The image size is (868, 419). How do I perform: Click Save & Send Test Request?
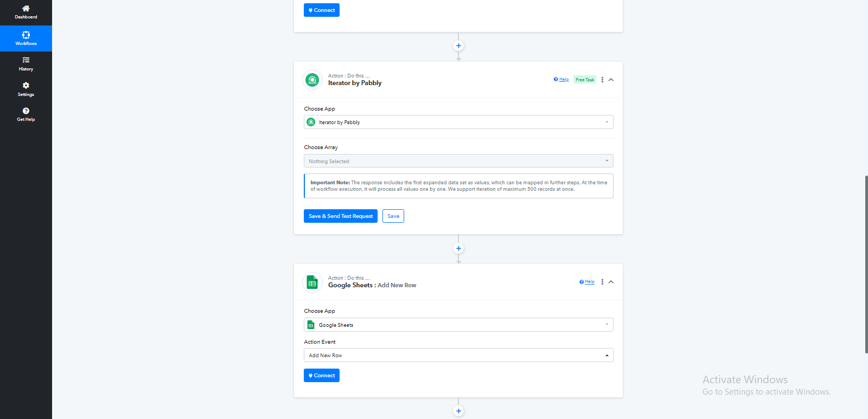[341, 216]
